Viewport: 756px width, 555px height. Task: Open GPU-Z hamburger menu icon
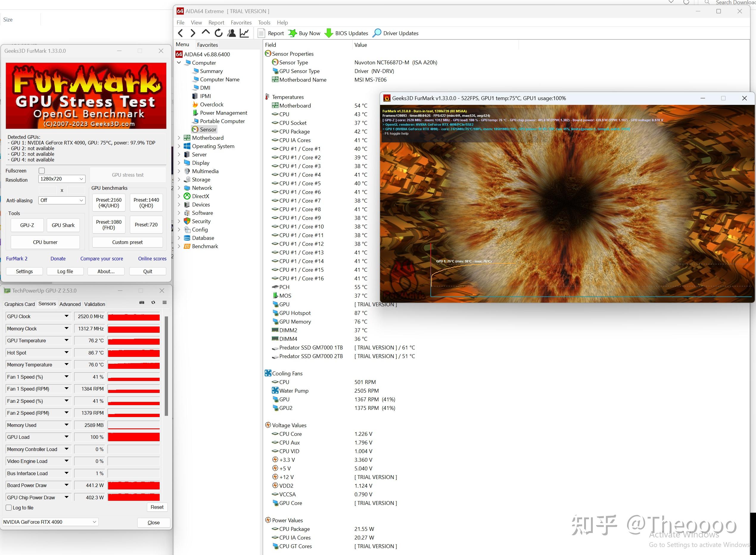pyautogui.click(x=164, y=303)
